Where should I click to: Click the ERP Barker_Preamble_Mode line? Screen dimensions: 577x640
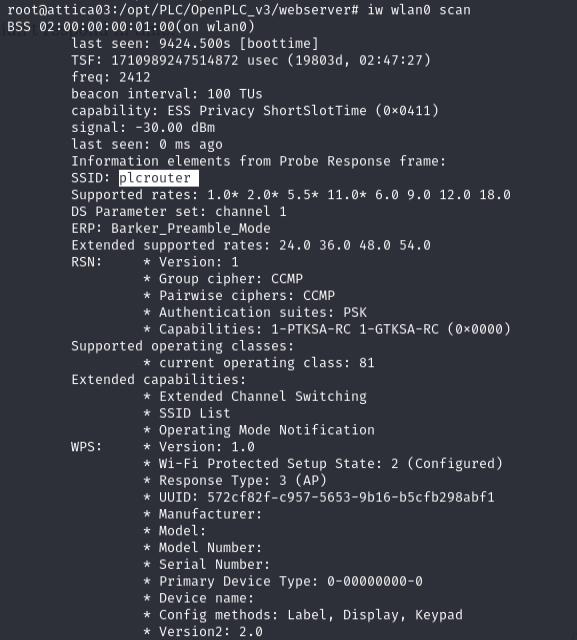coord(171,228)
